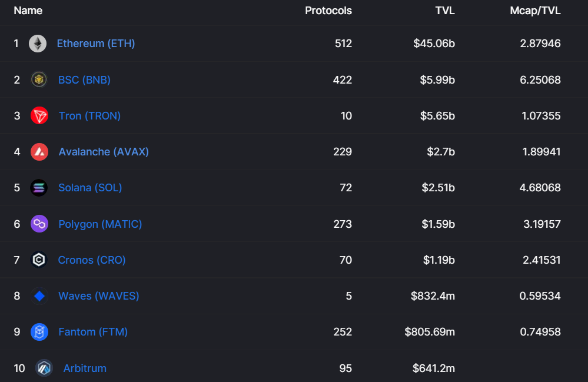Sort table by TVL column header
Image resolution: width=588 pixels, height=382 pixels.
point(445,11)
